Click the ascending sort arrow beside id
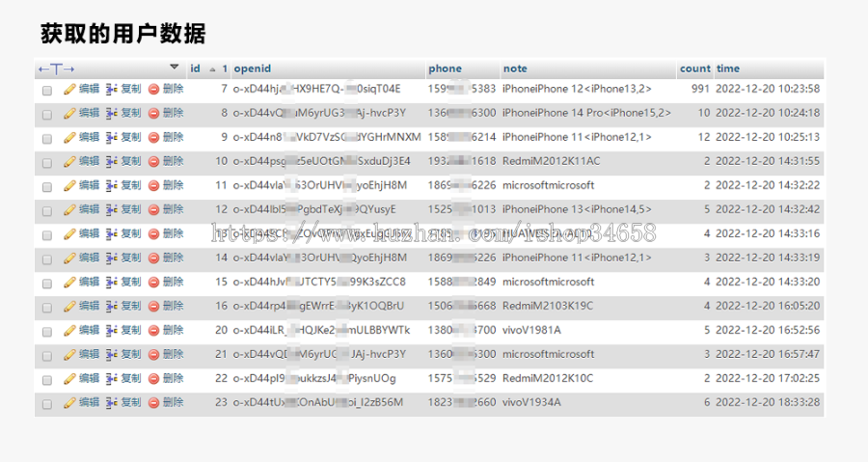The image size is (868, 462). (x=212, y=69)
